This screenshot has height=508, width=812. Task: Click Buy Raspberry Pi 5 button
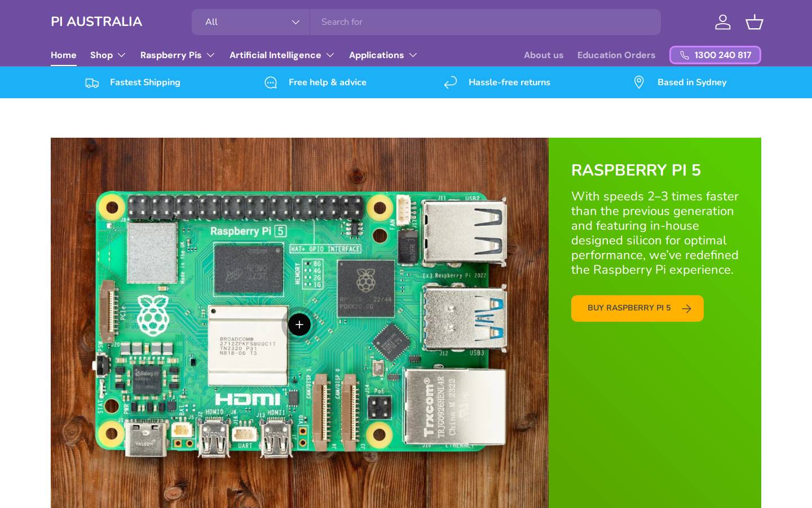[637, 308]
